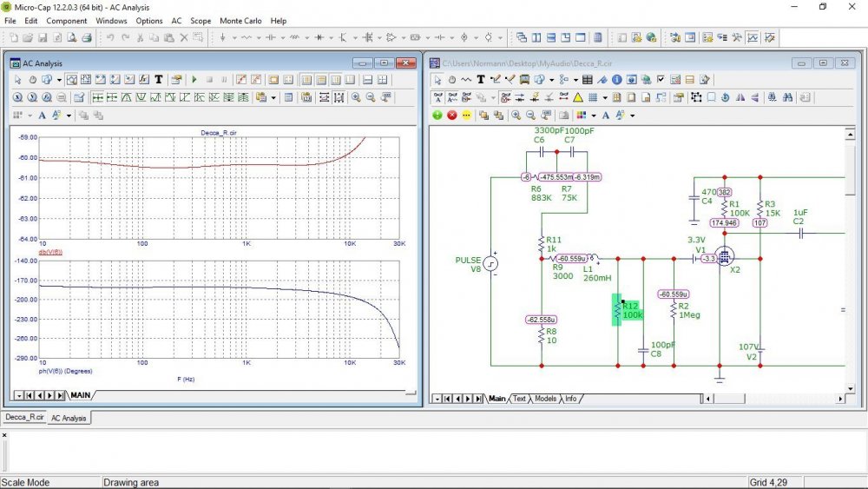This screenshot has height=489, width=868.
Task: Click the green plus circle icon in schematic toolbar
Action: coord(437,115)
